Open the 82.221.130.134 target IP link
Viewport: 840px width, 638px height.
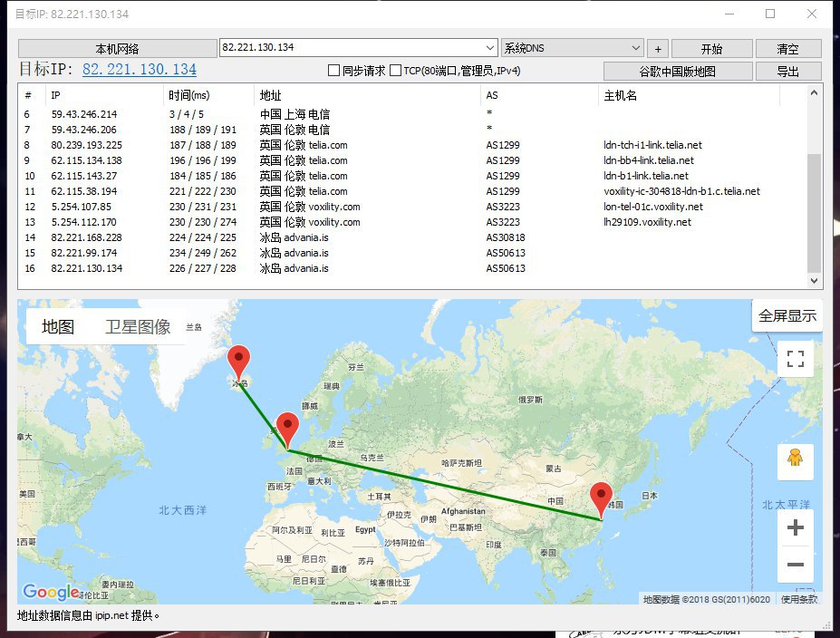(140, 69)
